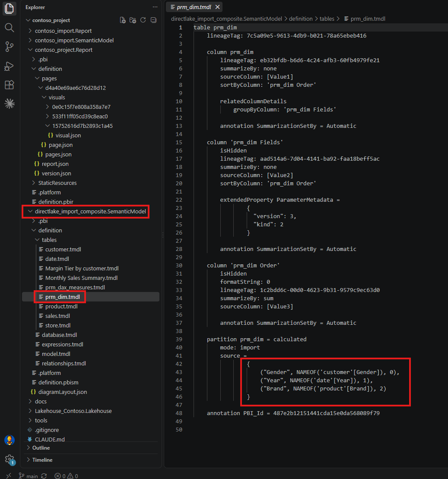The image size is (448, 479).
Task: Expand the contoso_import.Report folder
Action: [x=63, y=31]
